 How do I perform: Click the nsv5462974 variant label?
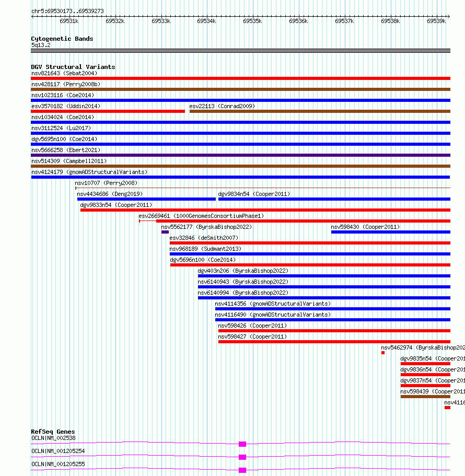click(x=423, y=347)
